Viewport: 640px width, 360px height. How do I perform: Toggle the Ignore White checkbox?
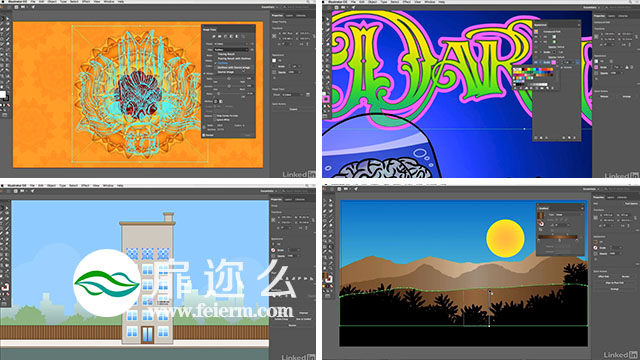tap(215, 120)
